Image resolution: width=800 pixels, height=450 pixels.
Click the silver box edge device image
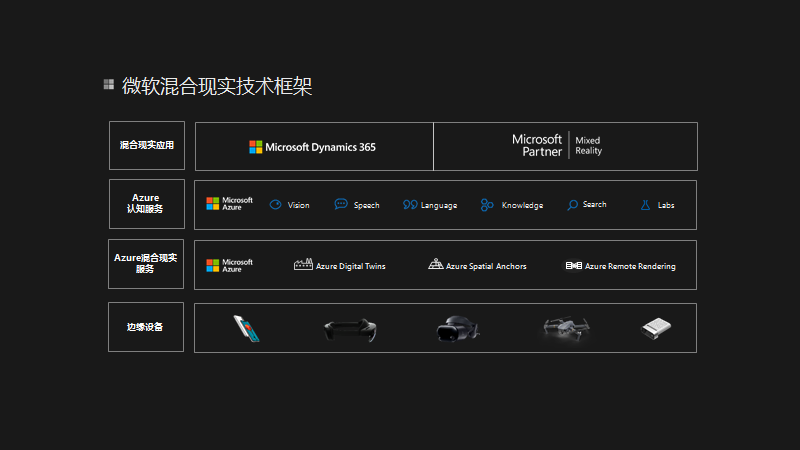(656, 328)
